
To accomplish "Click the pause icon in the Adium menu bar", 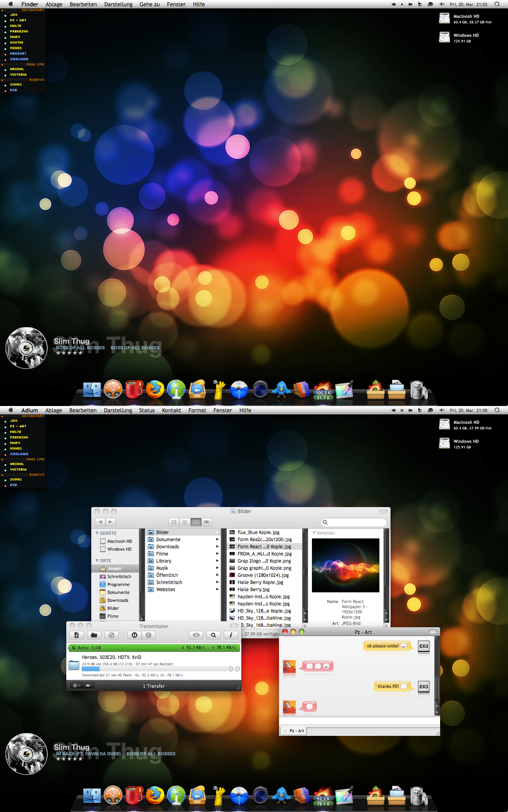I will pos(402,410).
